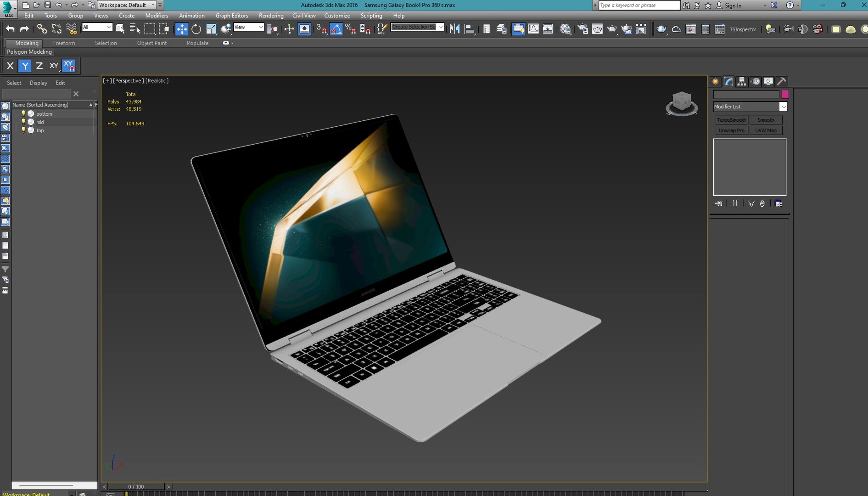Viewport: 868px width, 496px height.
Task: Activate the Select and Rotate tool
Action: click(x=196, y=29)
